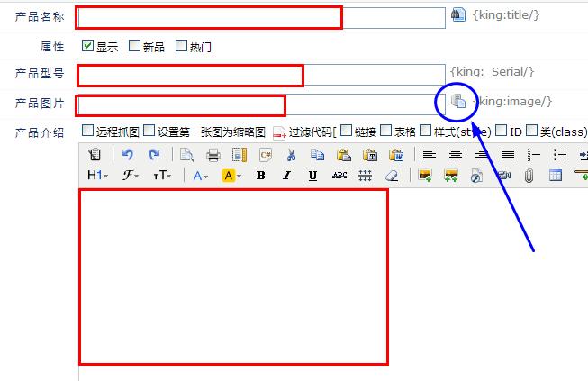
Task: Open the font family dropdown
Action: [131, 176]
